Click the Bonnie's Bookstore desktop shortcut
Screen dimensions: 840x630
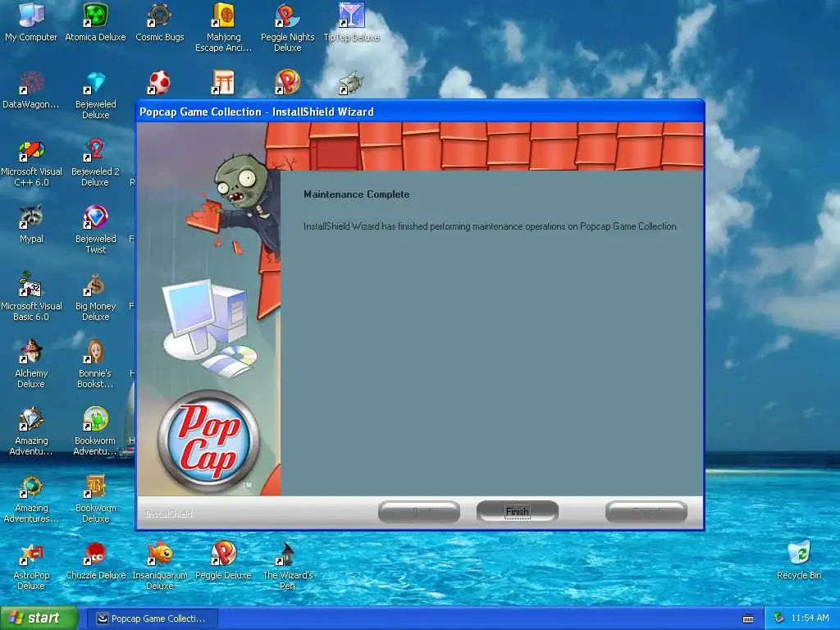coord(95,363)
